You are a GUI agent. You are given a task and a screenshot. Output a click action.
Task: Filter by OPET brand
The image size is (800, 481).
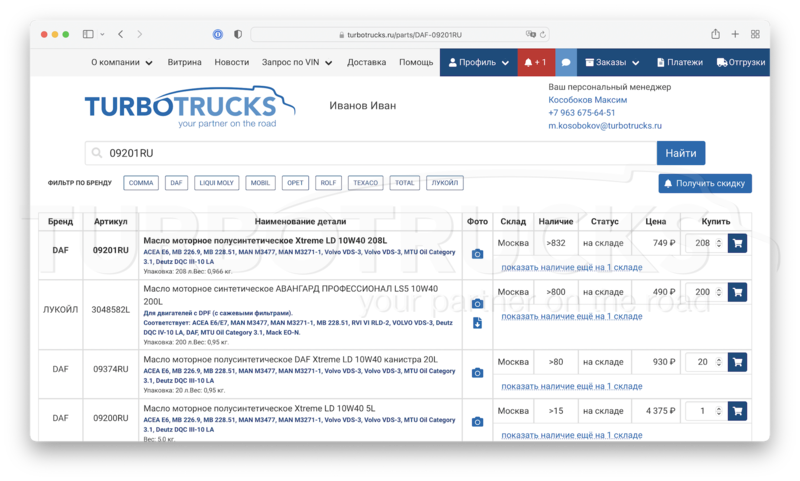coord(295,183)
